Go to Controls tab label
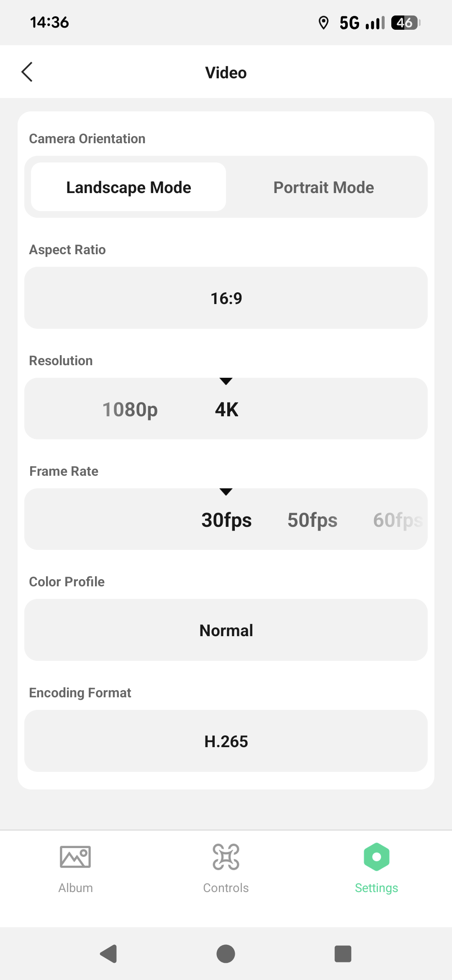 coord(226,888)
